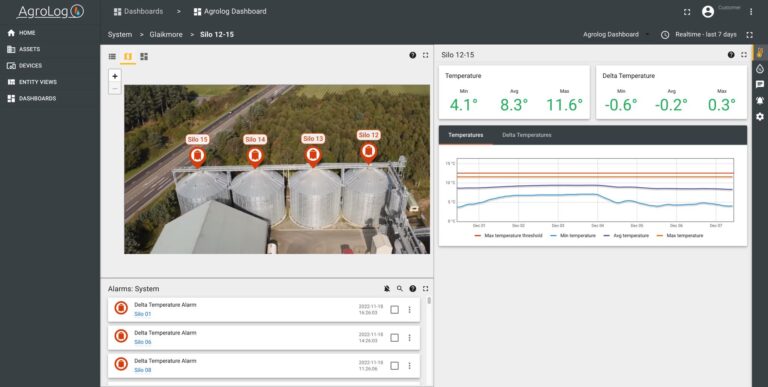Open the alarm bell icon in right sidebar
768x387 pixels.
[760, 100]
